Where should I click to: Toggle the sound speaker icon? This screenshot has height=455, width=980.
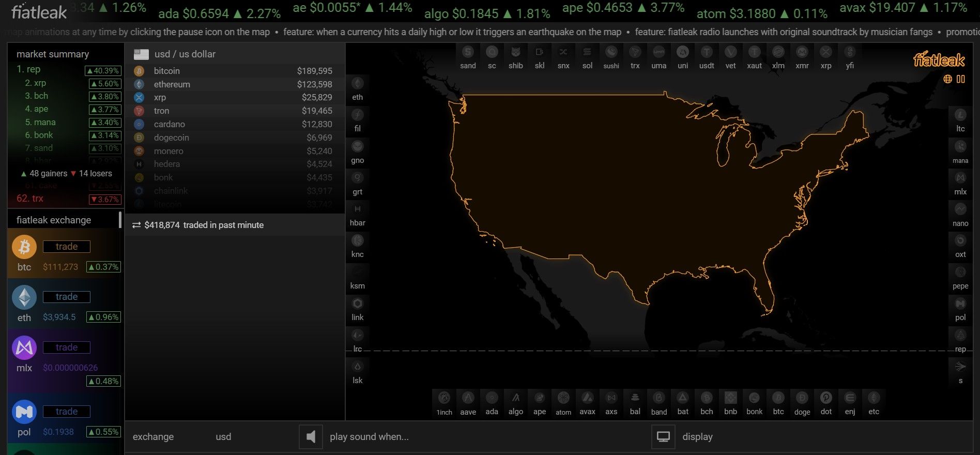311,437
